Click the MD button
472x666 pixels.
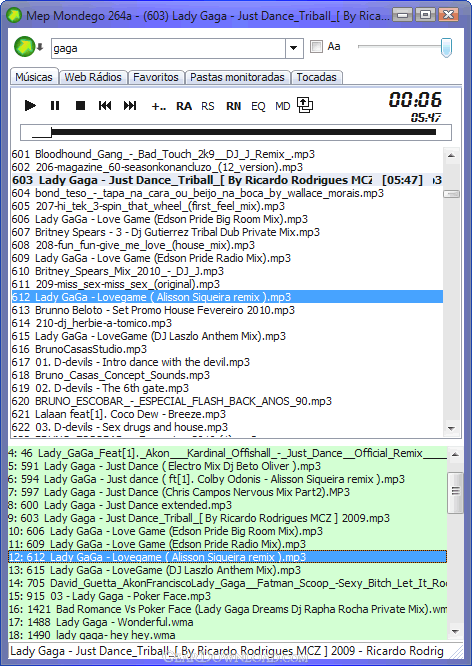[283, 106]
